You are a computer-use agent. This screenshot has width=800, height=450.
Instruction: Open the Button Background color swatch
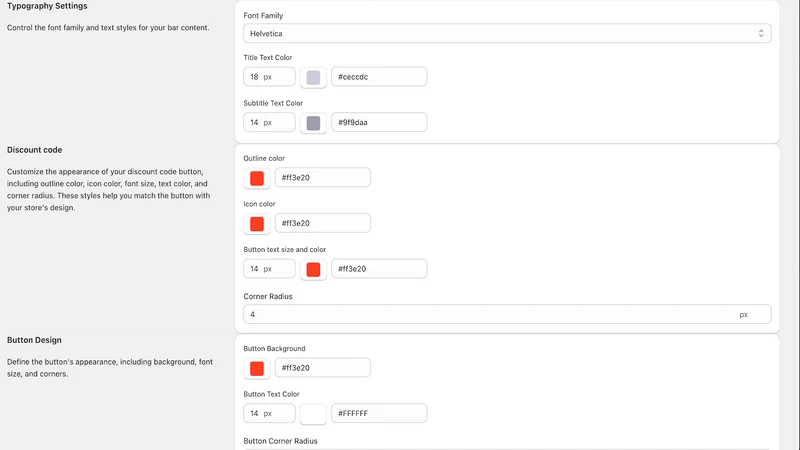(x=257, y=368)
